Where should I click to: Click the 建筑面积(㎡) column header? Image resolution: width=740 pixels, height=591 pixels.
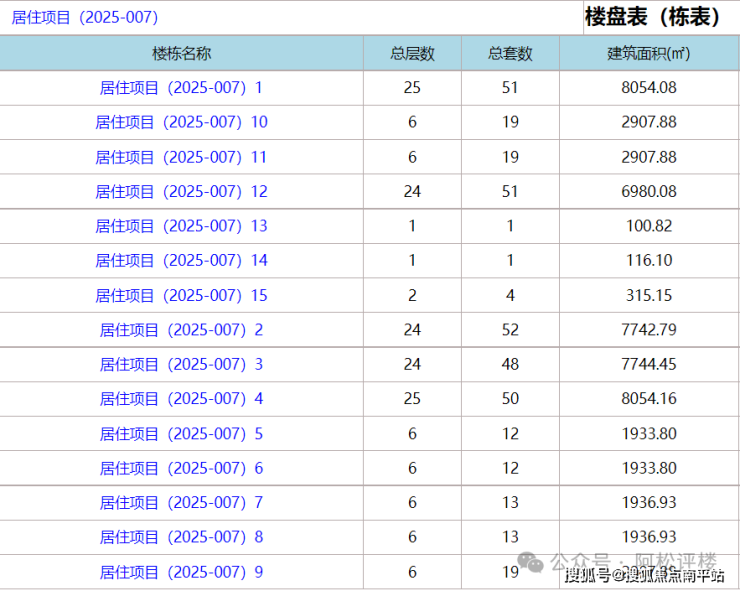point(649,53)
